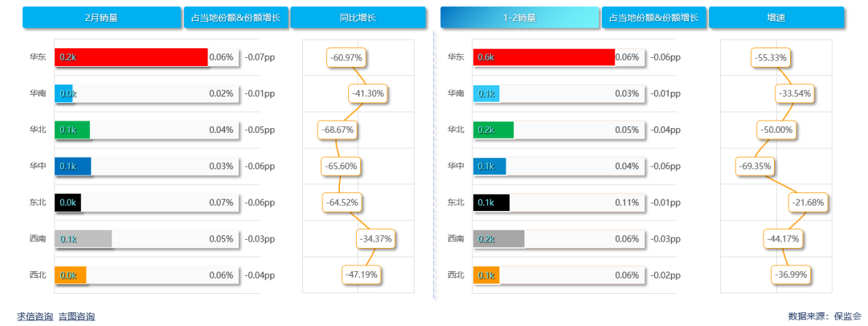Screen dimensions: 868x326
Task: Click the -55.33% 增速 data label
Action: pos(771,57)
